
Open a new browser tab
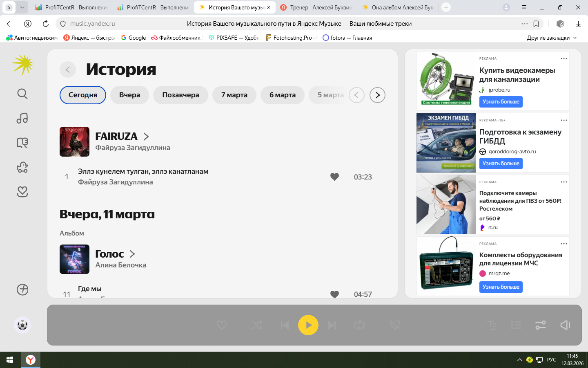[x=446, y=7]
